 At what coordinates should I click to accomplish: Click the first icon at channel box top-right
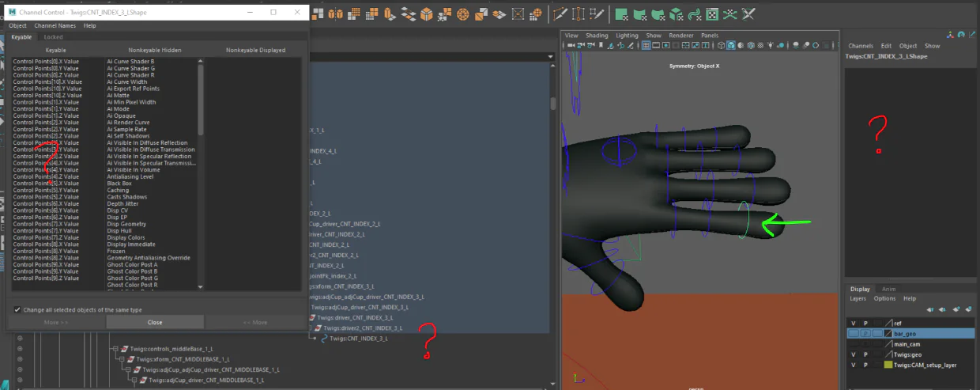tap(950, 35)
